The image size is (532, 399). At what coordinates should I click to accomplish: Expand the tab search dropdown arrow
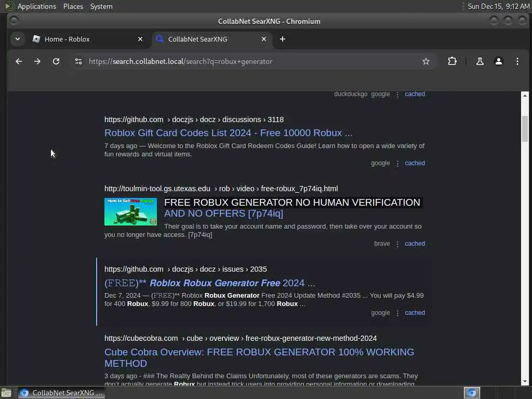coord(18,39)
